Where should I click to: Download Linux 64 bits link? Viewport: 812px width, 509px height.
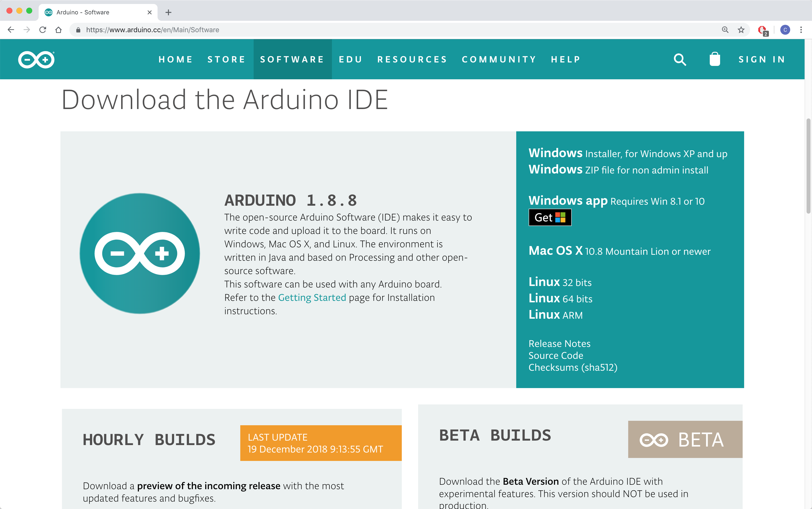click(x=560, y=298)
